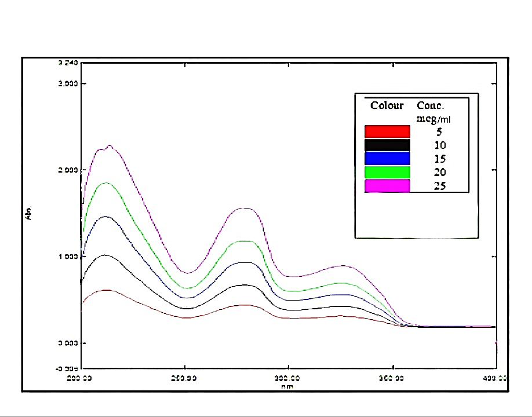Click the 3.000 y-axis tick label

(69, 83)
